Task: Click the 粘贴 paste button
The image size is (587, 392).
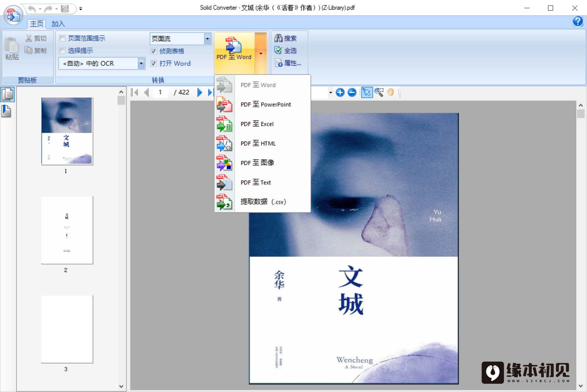Action: click(x=12, y=49)
